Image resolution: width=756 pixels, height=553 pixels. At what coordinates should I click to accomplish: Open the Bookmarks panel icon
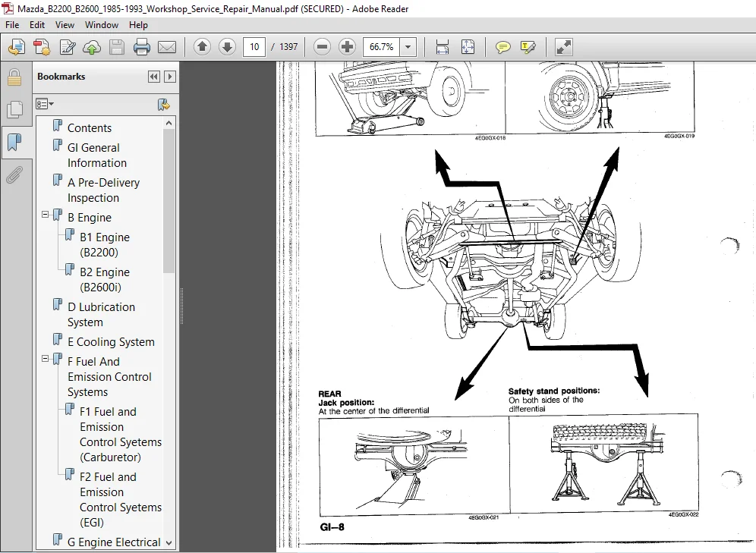pos(14,142)
